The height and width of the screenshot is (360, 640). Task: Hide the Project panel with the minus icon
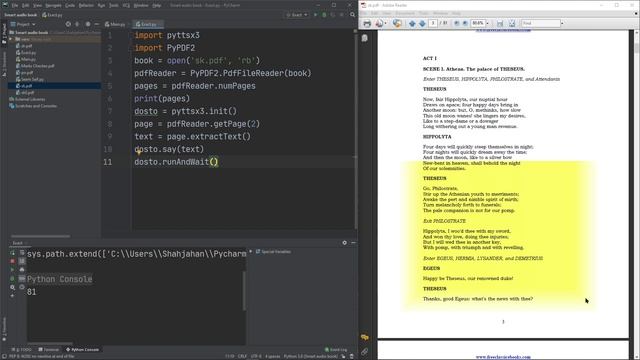pyautogui.click(x=97, y=24)
